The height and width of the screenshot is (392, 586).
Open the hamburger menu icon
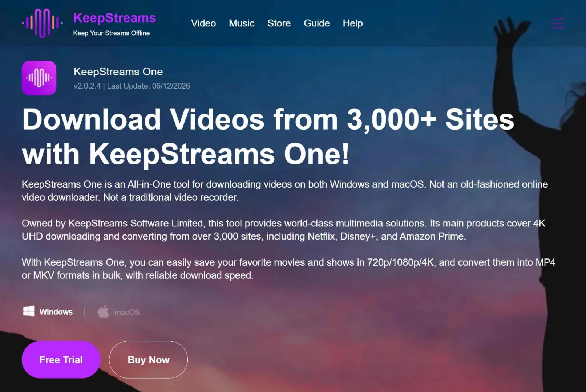pos(558,23)
